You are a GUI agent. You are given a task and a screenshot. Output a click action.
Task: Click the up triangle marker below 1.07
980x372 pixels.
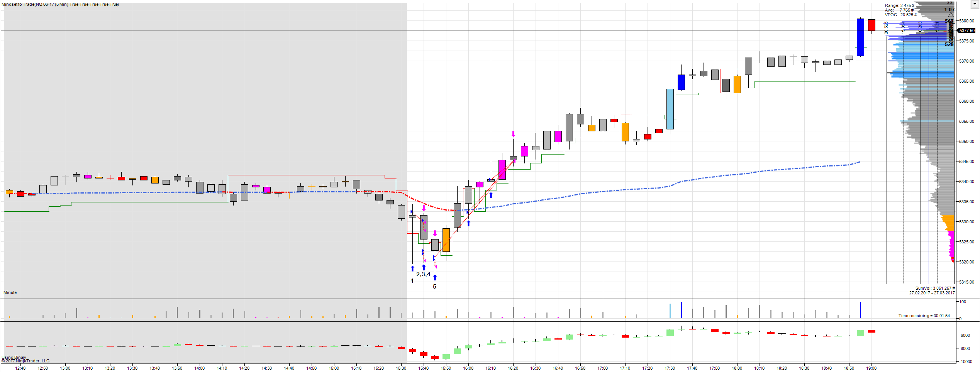951,15
